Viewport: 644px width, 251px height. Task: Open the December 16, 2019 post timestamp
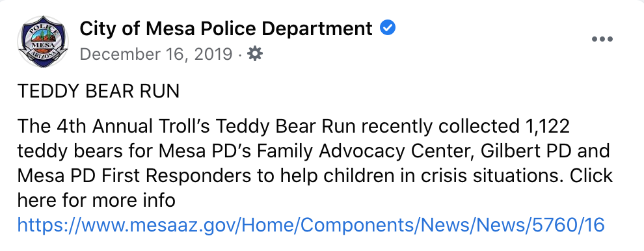(156, 54)
